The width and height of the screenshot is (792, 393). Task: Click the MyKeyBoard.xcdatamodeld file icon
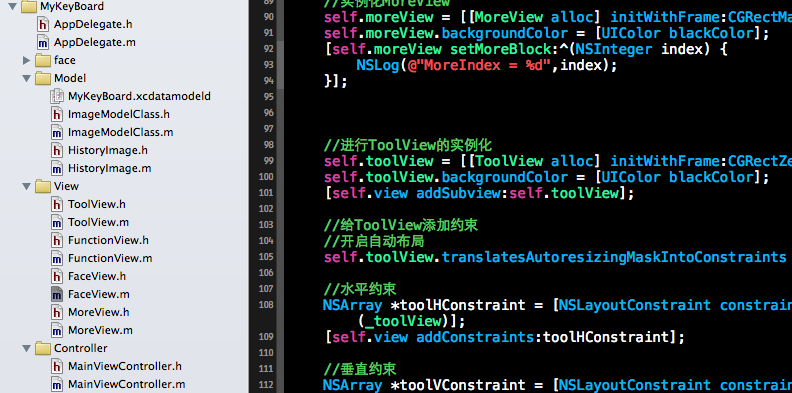[57, 96]
